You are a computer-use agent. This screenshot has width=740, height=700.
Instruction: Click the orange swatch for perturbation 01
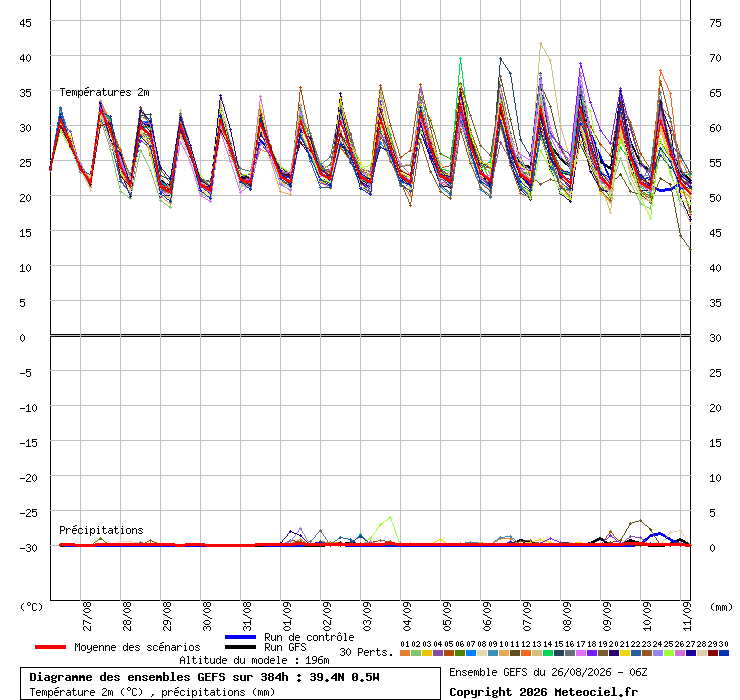tap(404, 653)
